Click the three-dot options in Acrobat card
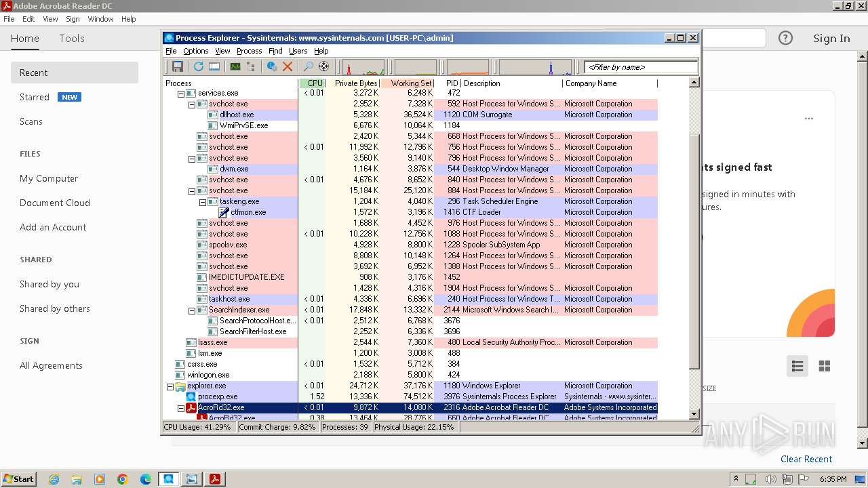The image size is (868, 488). click(x=809, y=119)
